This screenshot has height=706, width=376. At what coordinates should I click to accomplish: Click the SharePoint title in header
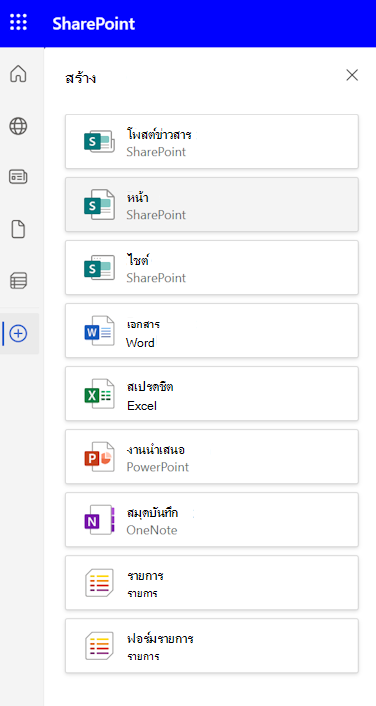[x=94, y=23]
